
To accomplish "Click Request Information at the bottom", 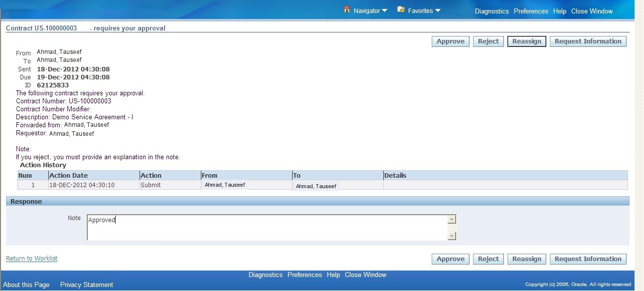I will [x=588, y=259].
